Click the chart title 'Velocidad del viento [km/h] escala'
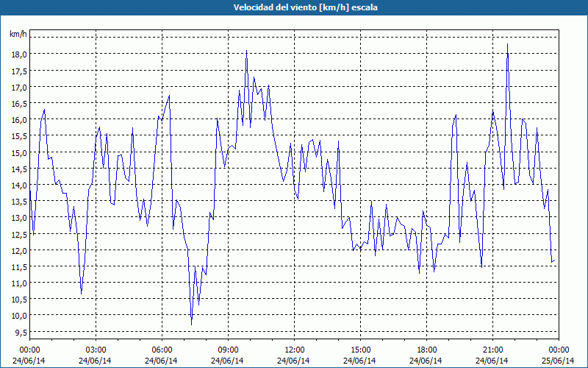This screenshot has height=368, width=588. pos(305,7)
